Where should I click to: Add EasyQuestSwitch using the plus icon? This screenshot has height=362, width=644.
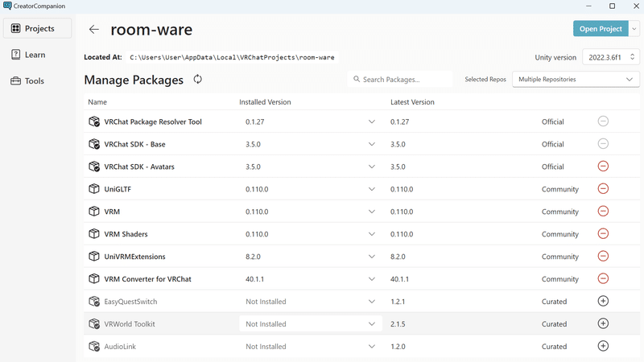603,301
